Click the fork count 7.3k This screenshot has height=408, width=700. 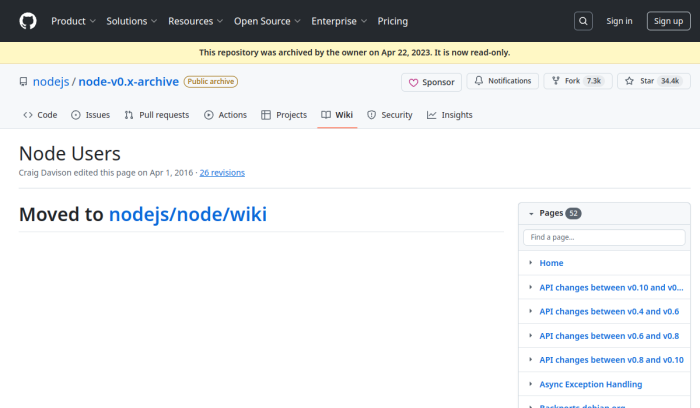594,81
